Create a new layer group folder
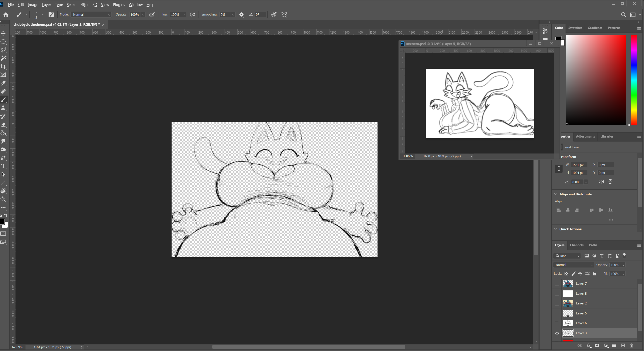Screen dimensions: 644x351 614,346
